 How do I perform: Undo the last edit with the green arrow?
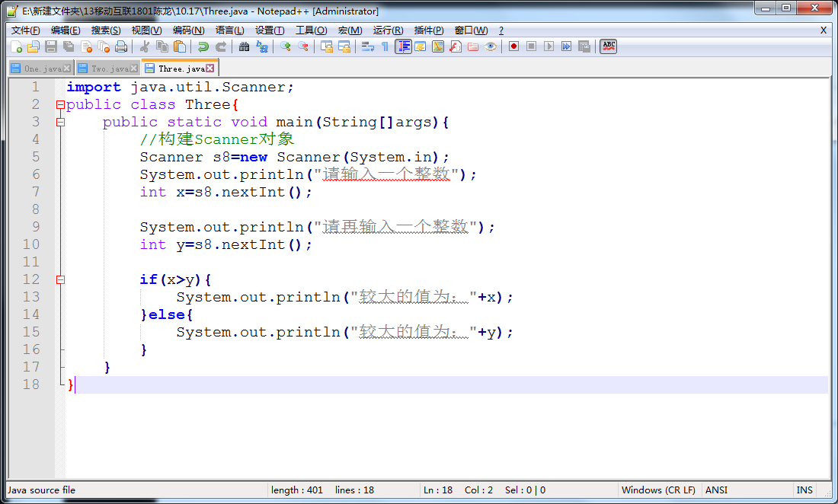(203, 47)
